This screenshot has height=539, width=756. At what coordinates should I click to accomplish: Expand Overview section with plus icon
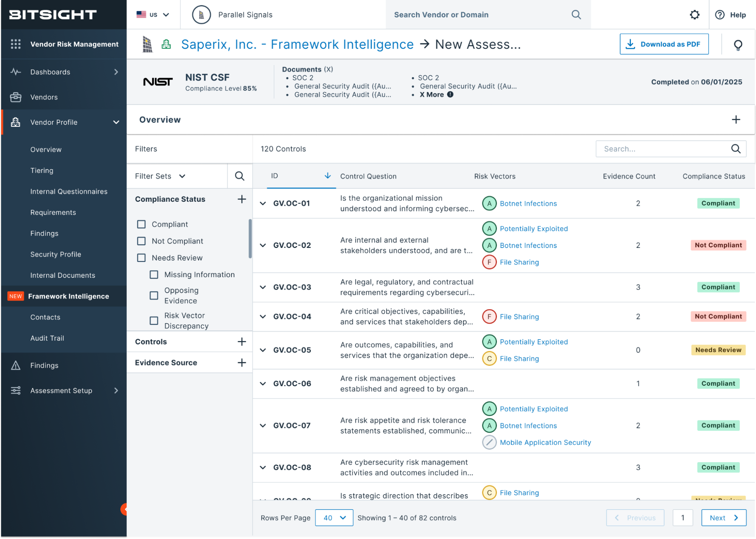tap(736, 120)
